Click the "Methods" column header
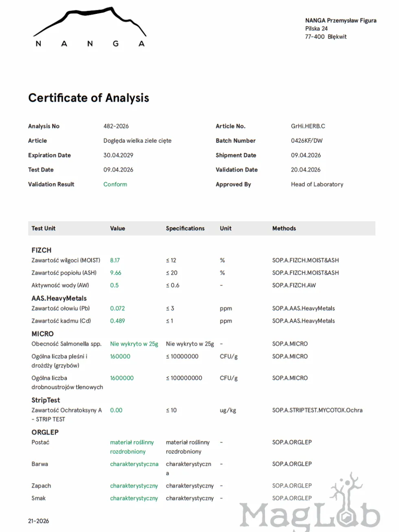Viewport: 399px width, 532px height. click(284, 229)
